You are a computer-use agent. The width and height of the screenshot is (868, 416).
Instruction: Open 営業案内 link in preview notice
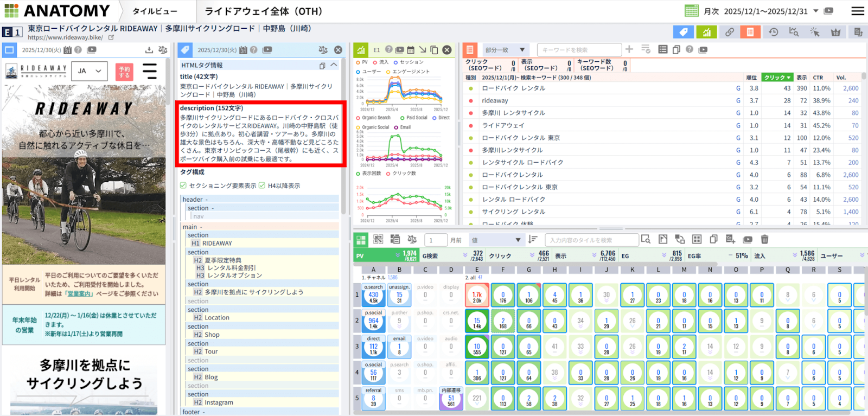pos(80,293)
